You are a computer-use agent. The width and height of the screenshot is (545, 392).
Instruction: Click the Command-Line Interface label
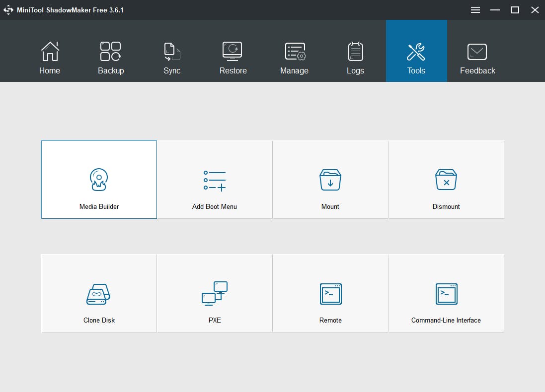coord(446,320)
